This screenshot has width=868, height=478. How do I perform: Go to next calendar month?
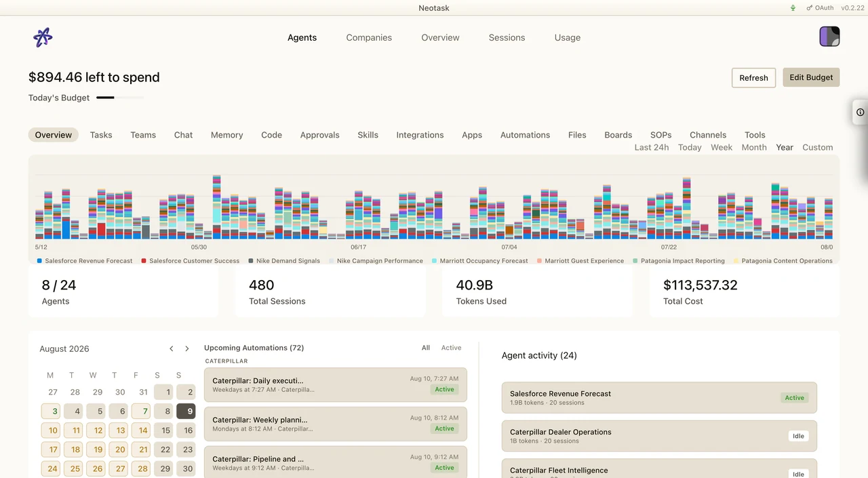[x=187, y=348]
